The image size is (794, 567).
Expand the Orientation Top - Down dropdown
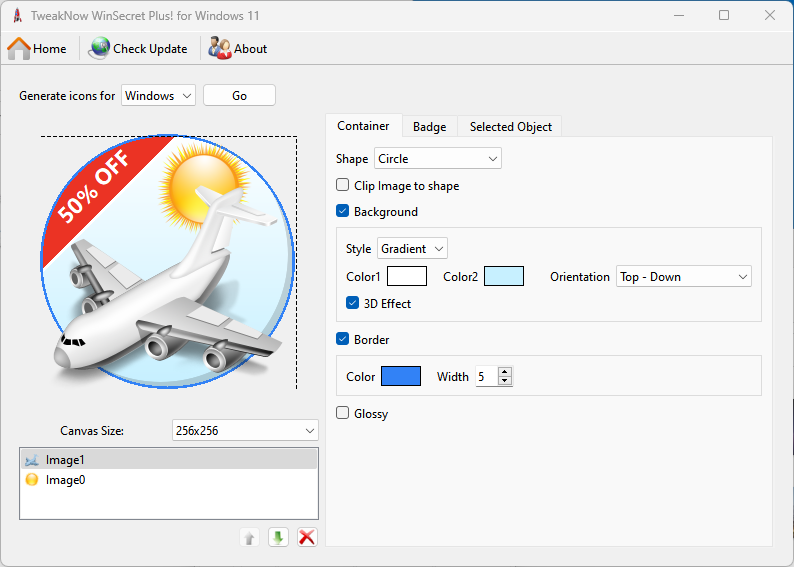point(683,277)
